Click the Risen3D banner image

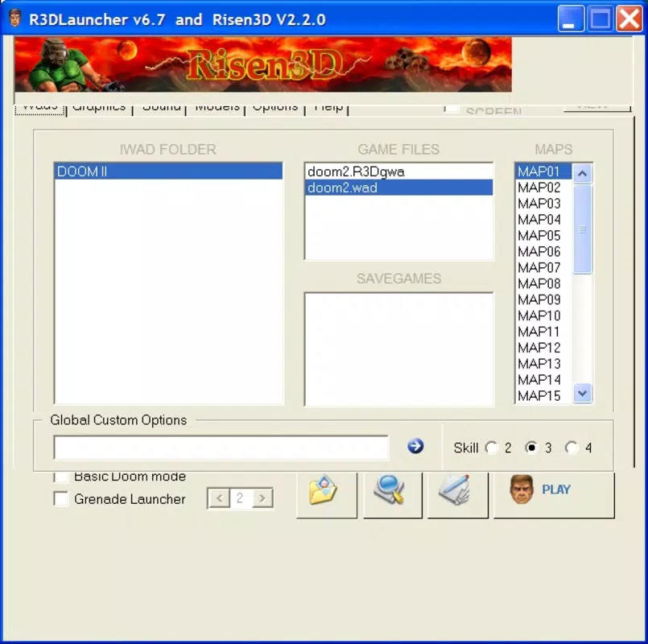tap(263, 64)
